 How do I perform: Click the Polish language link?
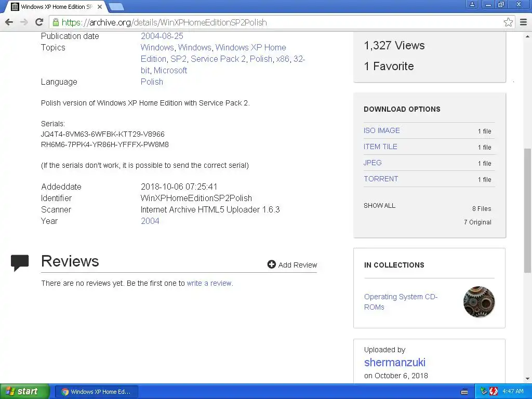(x=152, y=82)
